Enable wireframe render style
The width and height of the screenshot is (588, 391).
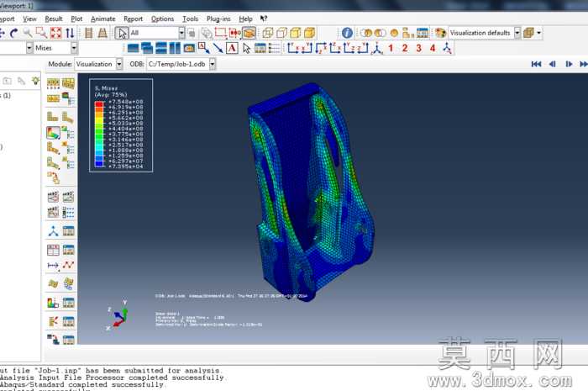267,33
